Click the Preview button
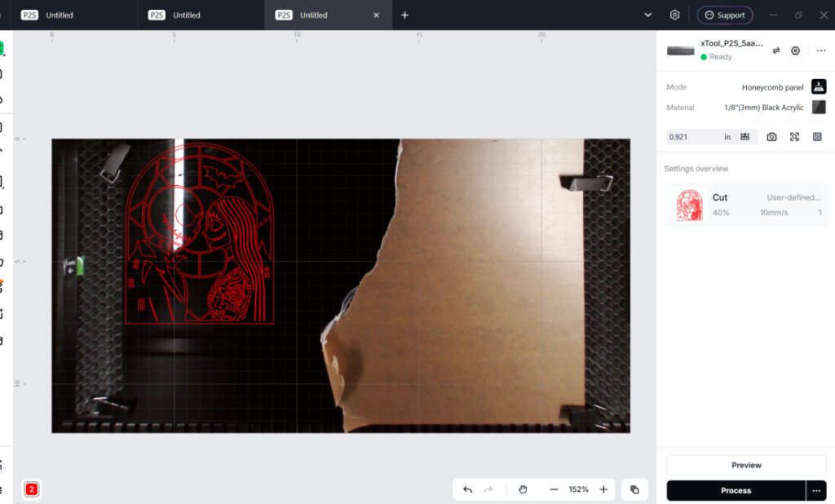Viewport: 835px width, 504px height. 746,465
